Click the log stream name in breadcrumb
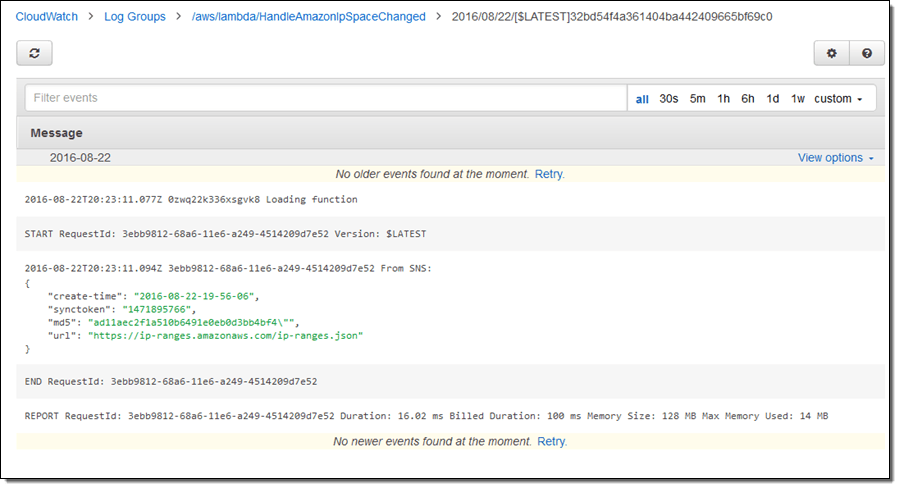The image size is (900, 489). [612, 17]
